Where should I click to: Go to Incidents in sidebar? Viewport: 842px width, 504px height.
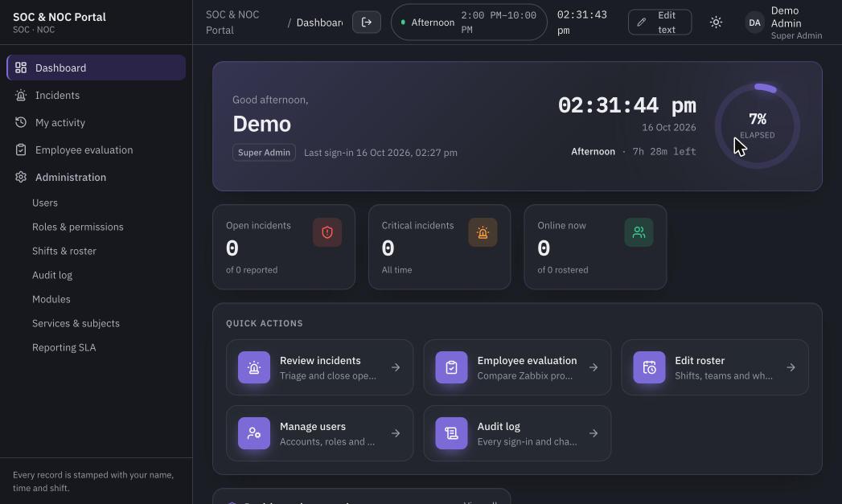97,95
